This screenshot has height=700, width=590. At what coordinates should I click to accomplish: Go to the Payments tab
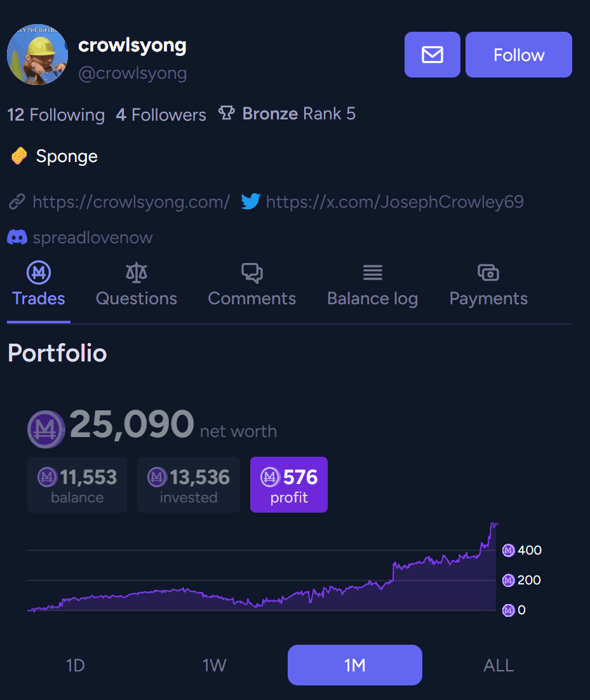click(488, 286)
